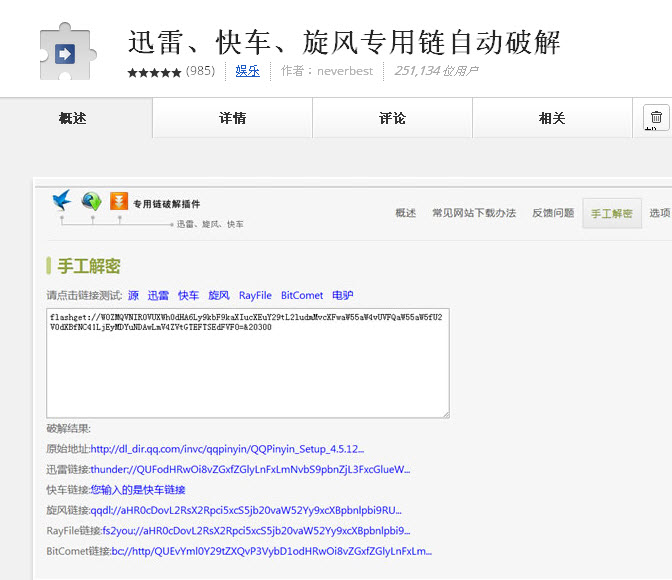Viewport: 672px width, 580px height.
Task: Click the trash can remove icon
Action: (x=656, y=117)
